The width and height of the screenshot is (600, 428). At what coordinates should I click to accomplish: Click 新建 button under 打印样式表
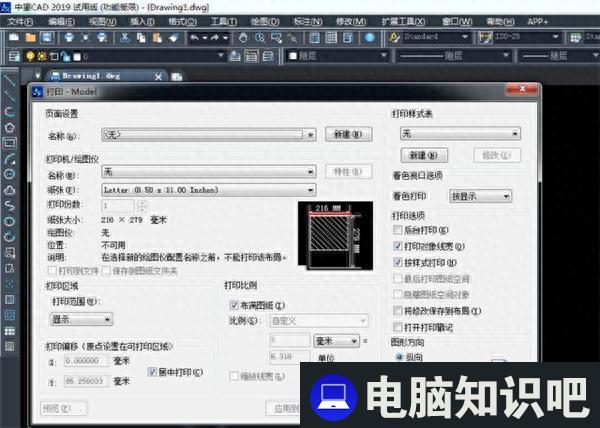[x=424, y=155]
